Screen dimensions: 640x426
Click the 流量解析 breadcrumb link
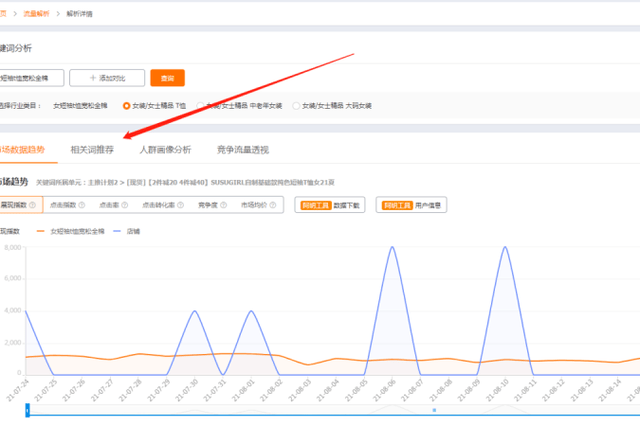tap(36, 15)
